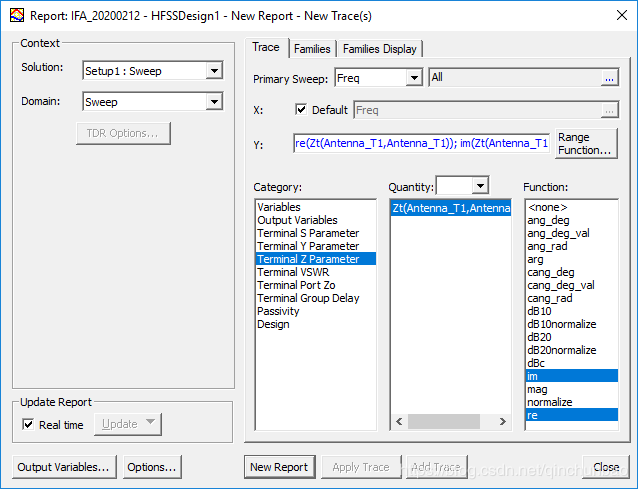Image resolution: width=638 pixels, height=489 pixels.
Task: Click the Quantity list left scroll arrow
Action: (399, 421)
